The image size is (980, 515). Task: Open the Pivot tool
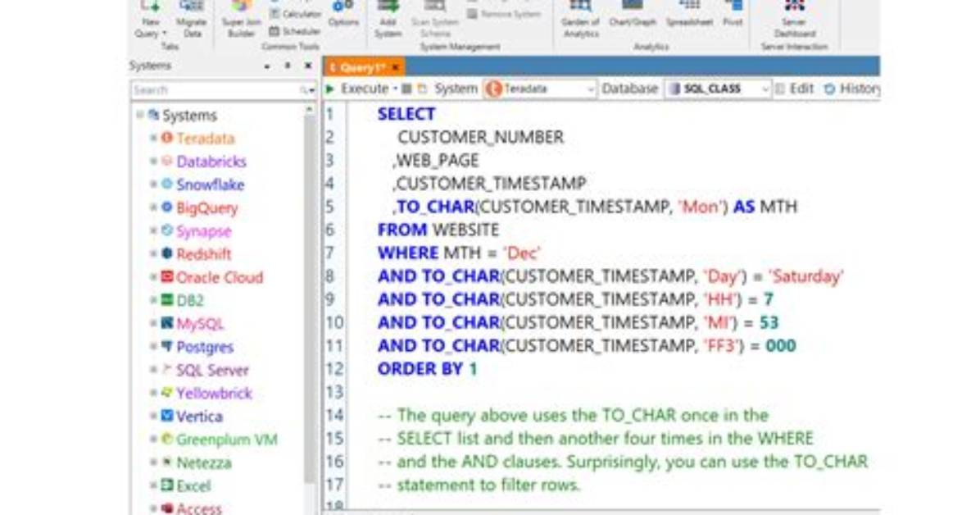click(x=733, y=14)
